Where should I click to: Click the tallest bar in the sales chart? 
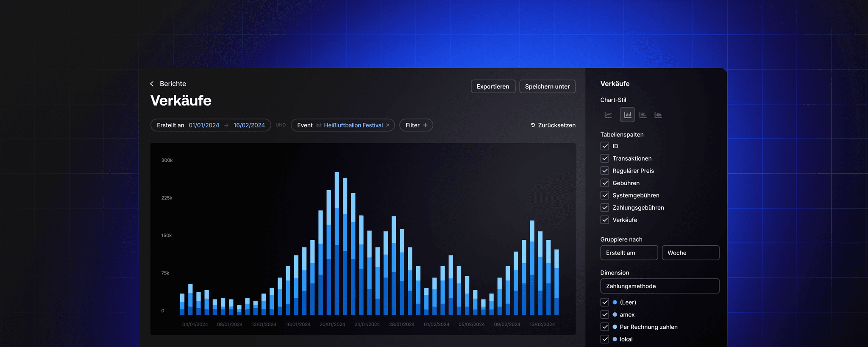pyautogui.click(x=337, y=244)
